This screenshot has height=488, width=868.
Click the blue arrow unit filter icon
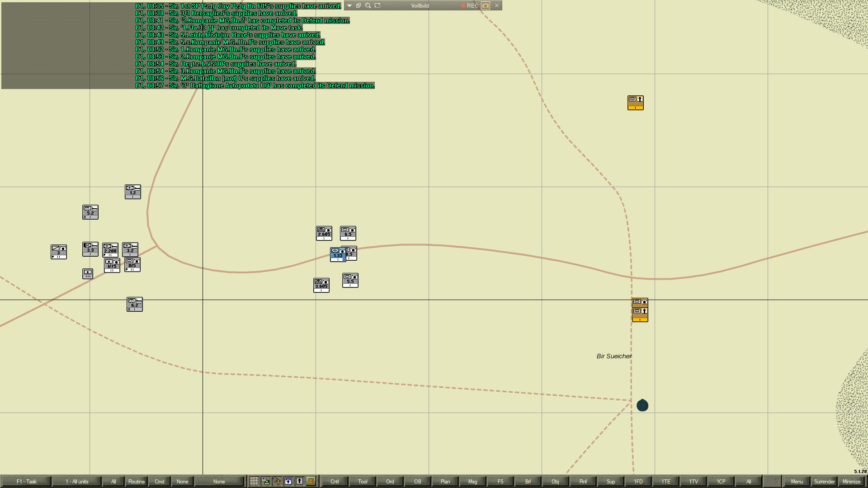pos(288,481)
